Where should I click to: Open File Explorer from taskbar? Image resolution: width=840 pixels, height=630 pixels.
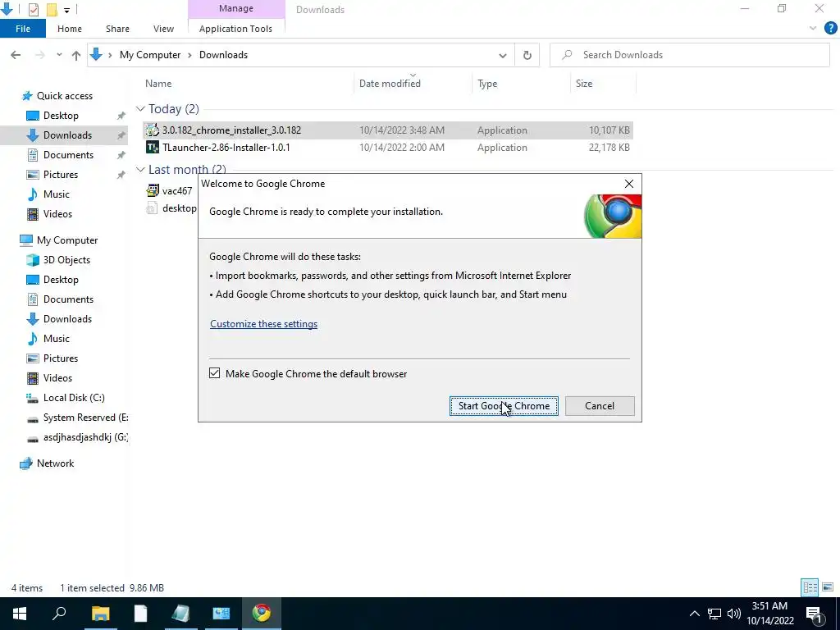100,614
